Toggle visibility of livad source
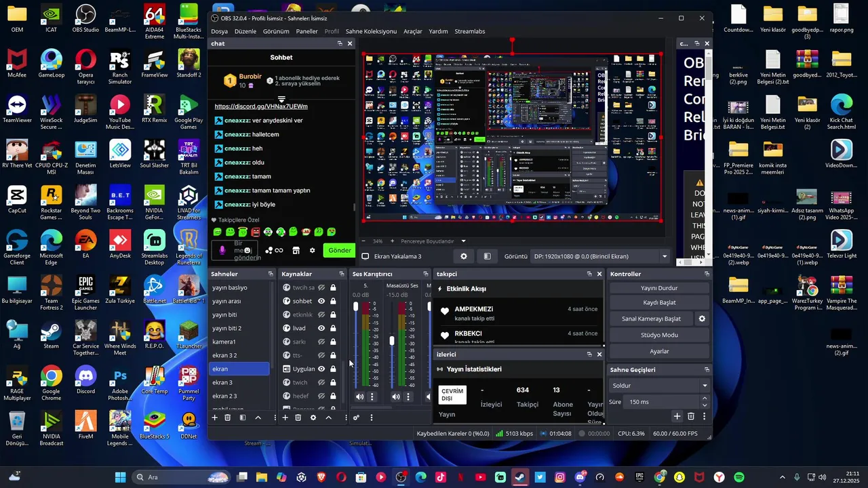The image size is (868, 488). click(321, 328)
